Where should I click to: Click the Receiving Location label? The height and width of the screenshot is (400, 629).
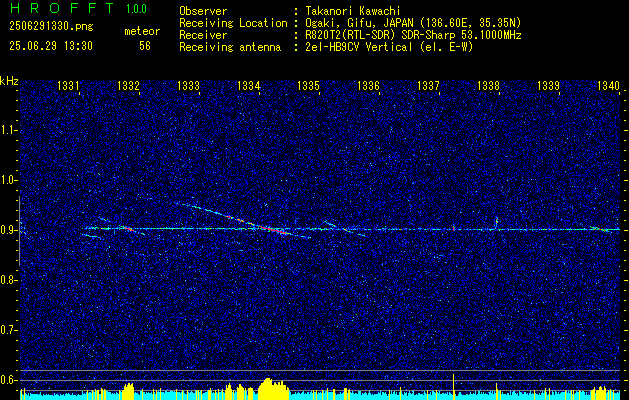[233, 23]
